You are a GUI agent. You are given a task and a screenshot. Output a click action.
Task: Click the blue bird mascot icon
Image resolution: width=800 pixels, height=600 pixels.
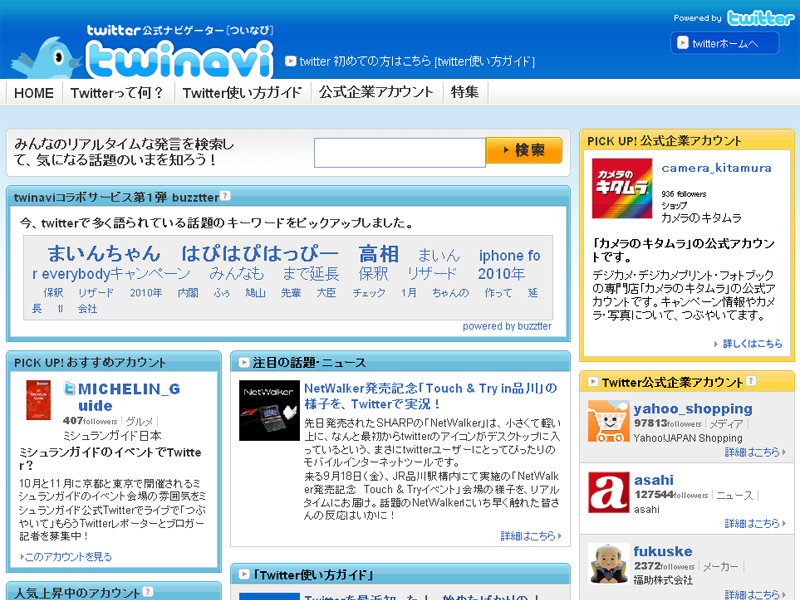pos(47,57)
